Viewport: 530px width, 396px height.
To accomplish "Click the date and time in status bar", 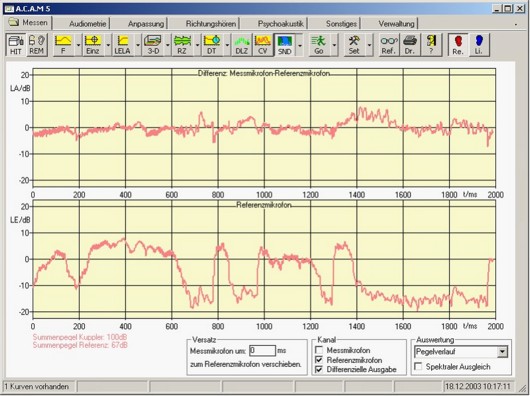I will 478,386.
